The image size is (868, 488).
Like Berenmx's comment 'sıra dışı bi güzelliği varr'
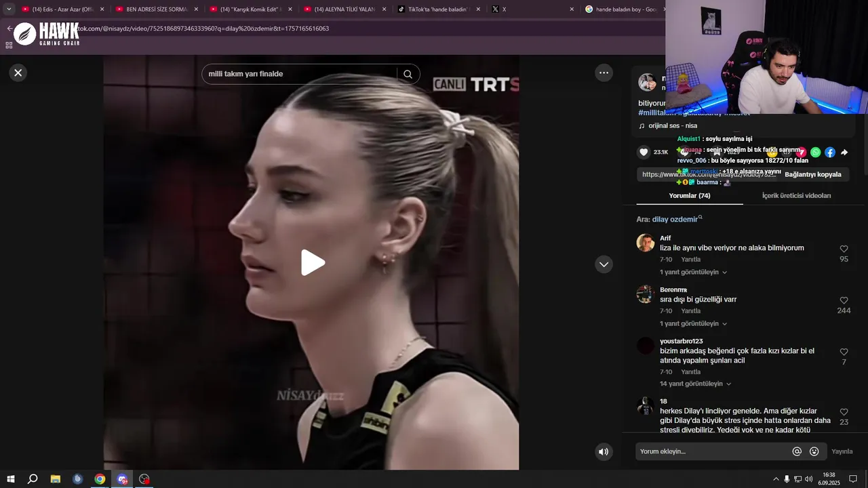tap(844, 300)
